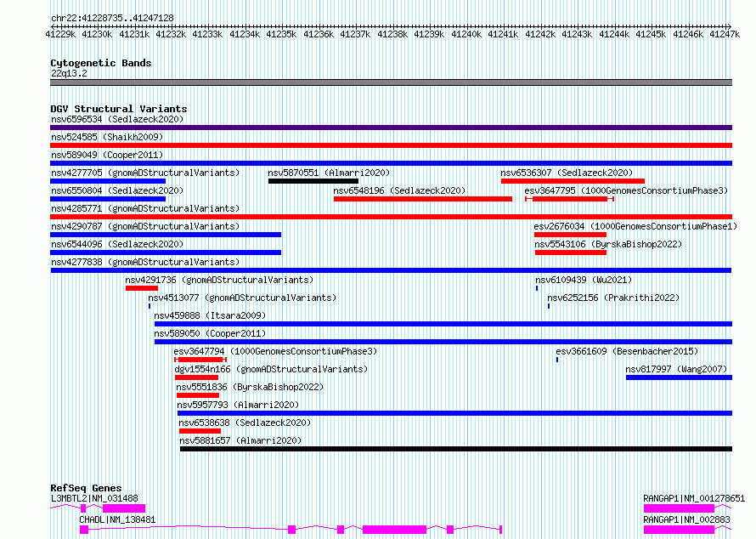Click the RANGAP1 NM_001278651 magenta exon
The width and height of the screenshot is (756, 539).
pyautogui.click(x=679, y=508)
